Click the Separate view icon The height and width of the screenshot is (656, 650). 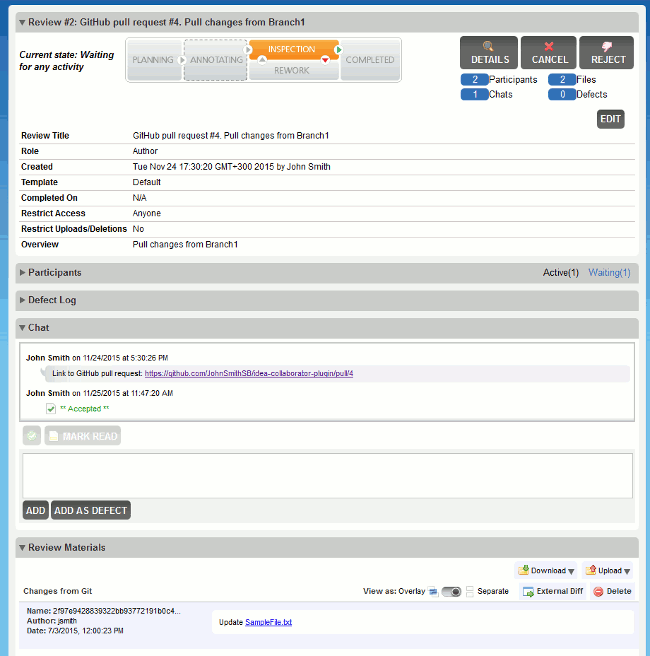[x=470, y=592]
